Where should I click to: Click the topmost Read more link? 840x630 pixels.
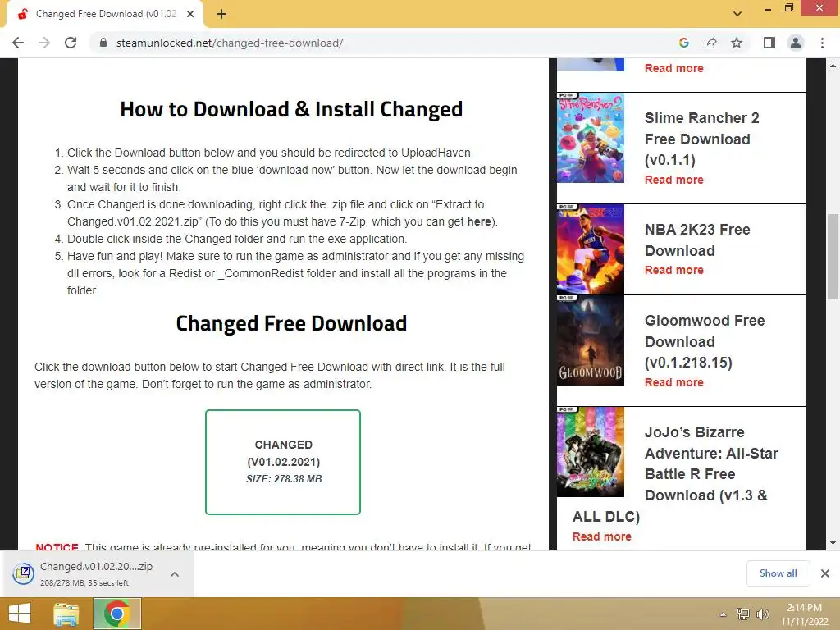674,68
